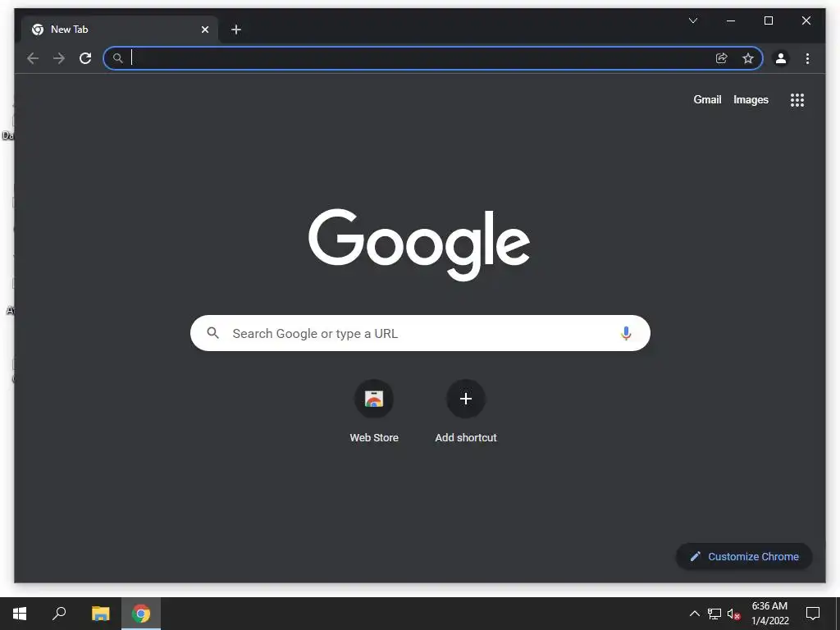Click Customize Chrome button

click(744, 557)
